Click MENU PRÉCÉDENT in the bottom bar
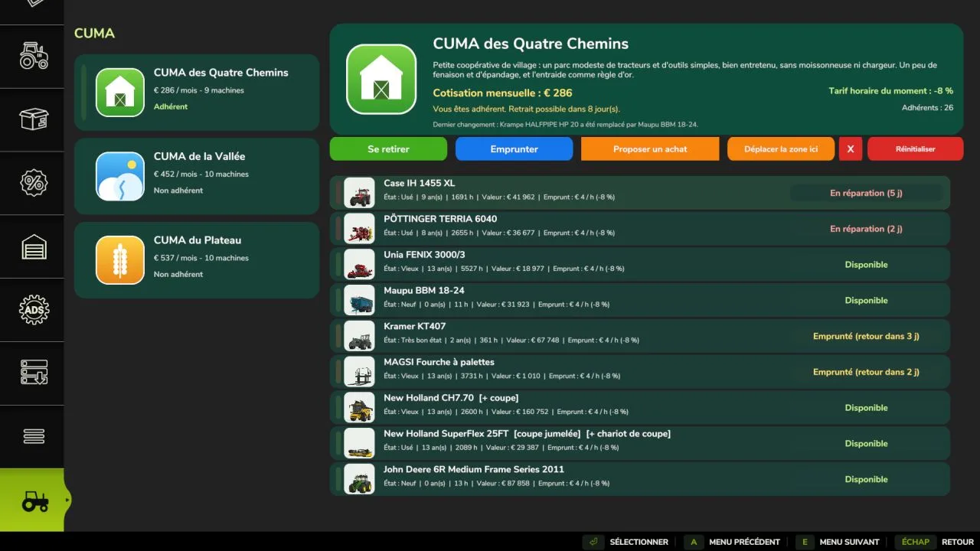980x551 pixels. pyautogui.click(x=733, y=542)
